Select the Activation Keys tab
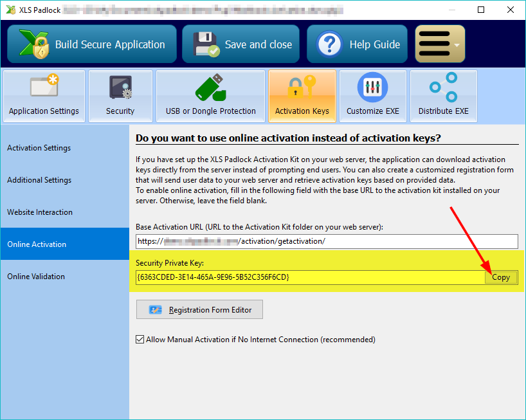 [x=302, y=96]
